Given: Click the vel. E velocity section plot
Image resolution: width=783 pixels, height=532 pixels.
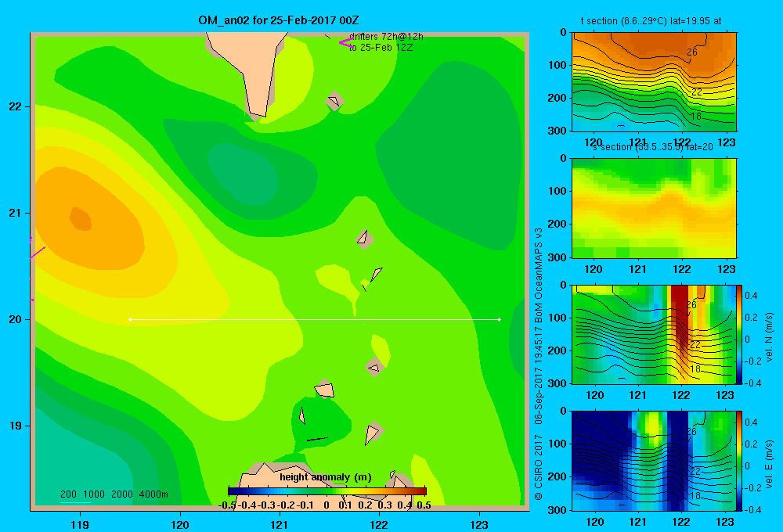Looking at the screenshot, I should point(654,461).
